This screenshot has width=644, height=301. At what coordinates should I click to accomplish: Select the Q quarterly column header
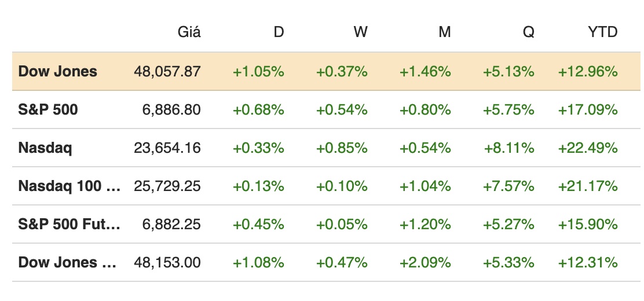pyautogui.click(x=528, y=32)
